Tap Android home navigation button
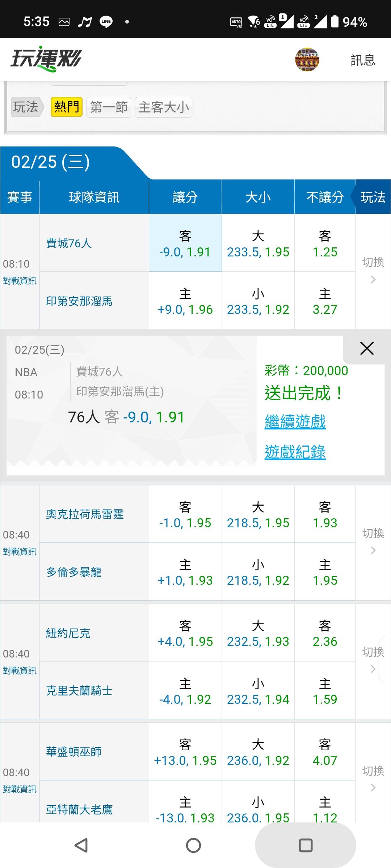Viewport: 391px width, 868px height. 193,845
